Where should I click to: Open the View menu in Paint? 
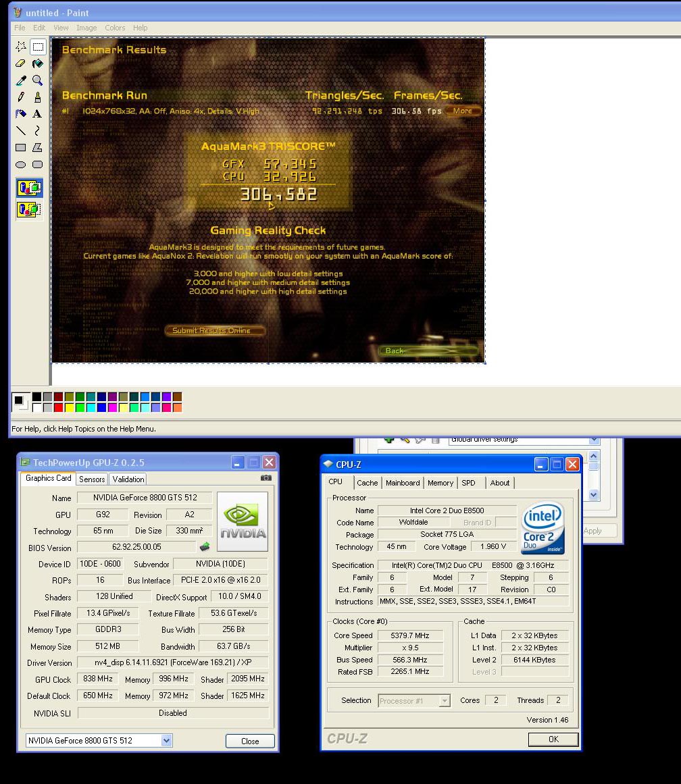61,28
